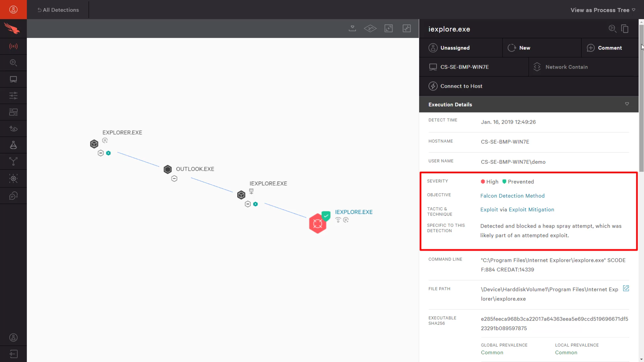The width and height of the screenshot is (644, 362).
Task: Open the Connect to Host option
Action: click(461, 86)
